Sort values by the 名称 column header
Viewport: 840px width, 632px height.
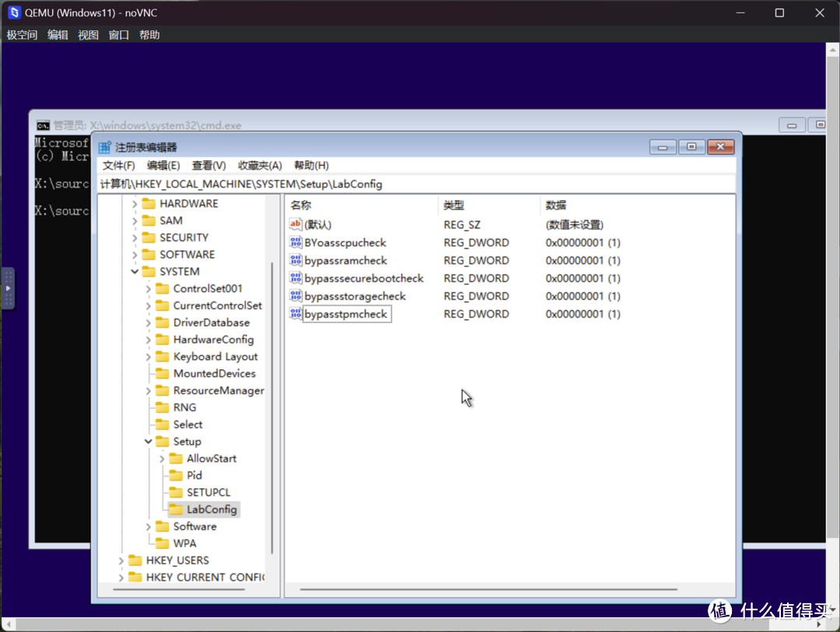(301, 205)
